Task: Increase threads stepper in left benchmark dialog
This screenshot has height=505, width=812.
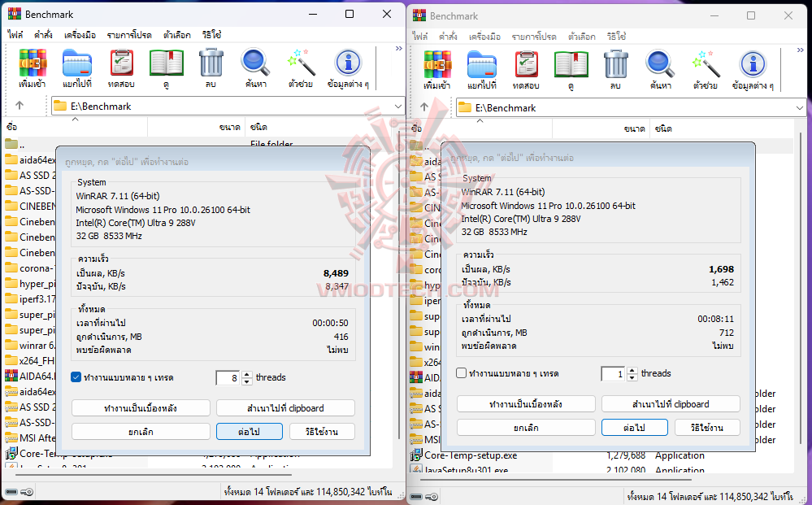Action: 247,374
